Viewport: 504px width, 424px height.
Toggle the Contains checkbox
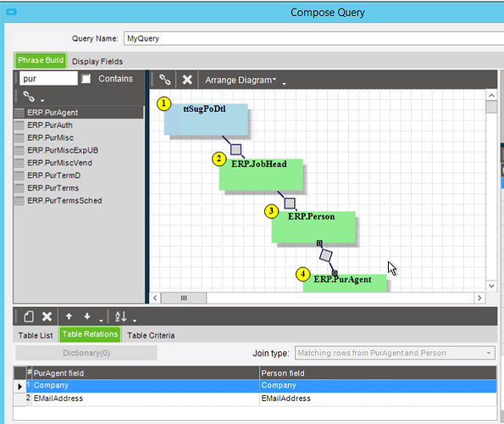point(86,79)
